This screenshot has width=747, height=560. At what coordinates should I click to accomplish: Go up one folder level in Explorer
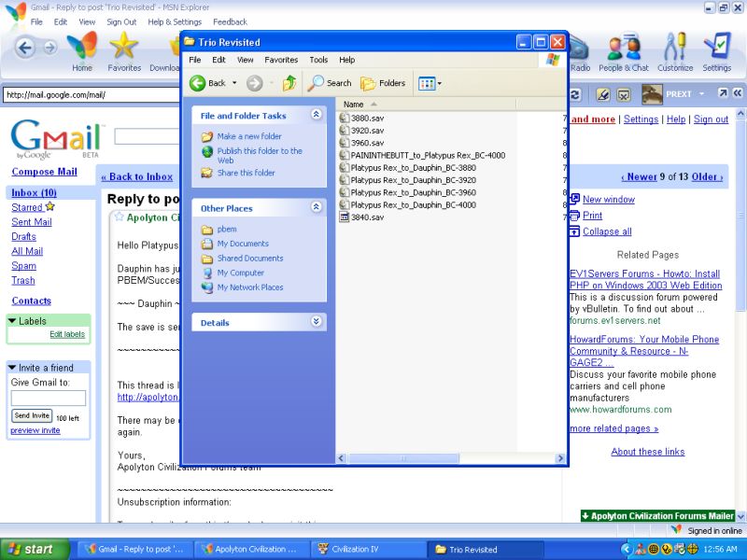point(289,83)
